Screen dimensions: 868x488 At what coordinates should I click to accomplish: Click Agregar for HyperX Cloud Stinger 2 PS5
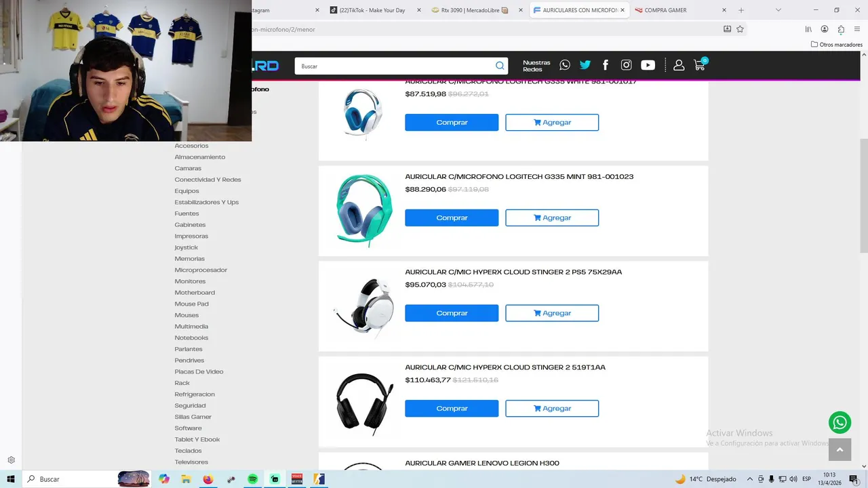552,313
